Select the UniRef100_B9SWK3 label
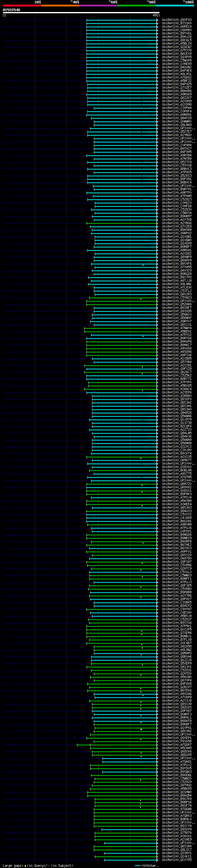Viewport: 197px width, 868px height. point(177,772)
